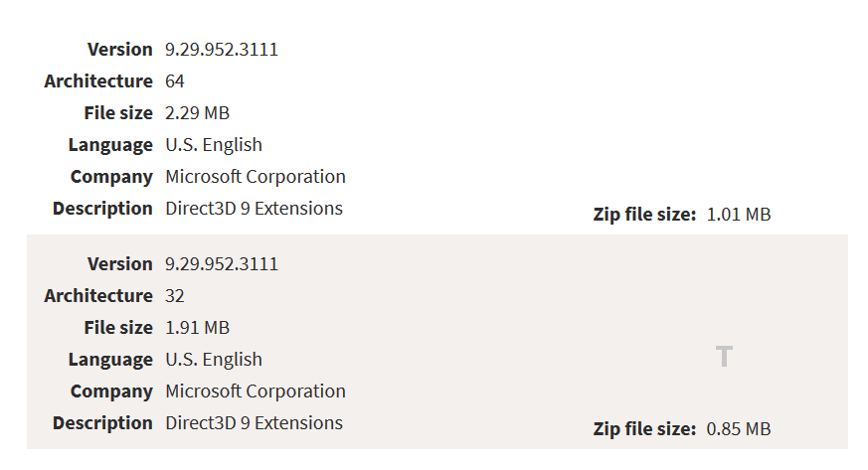
Task: Click version 9.29.952.3111 of the 32-bit entry
Action: click(222, 264)
